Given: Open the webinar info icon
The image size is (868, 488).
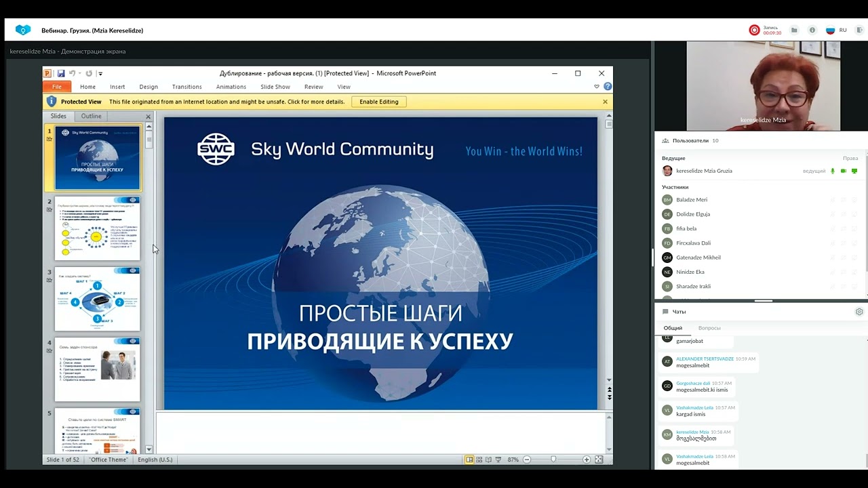Looking at the screenshot, I should click(x=812, y=30).
